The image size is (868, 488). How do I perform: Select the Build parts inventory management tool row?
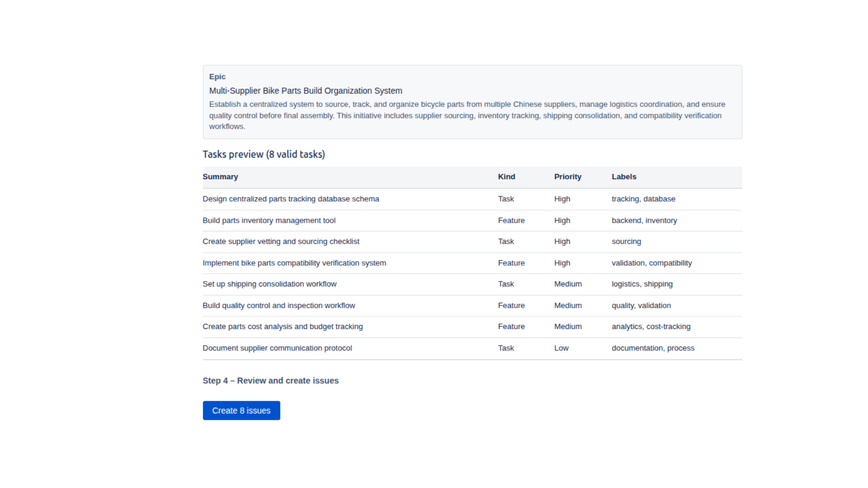point(269,221)
